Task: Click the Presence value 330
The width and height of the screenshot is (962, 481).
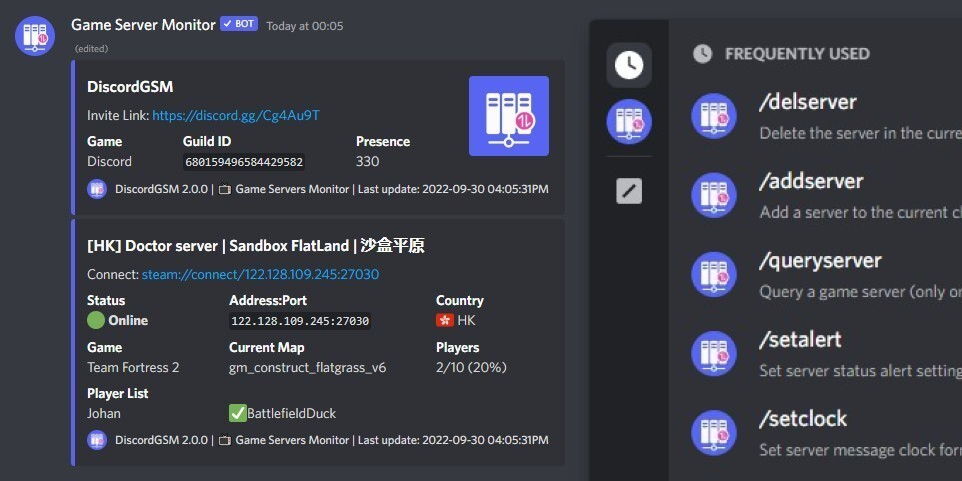Action: tap(367, 161)
